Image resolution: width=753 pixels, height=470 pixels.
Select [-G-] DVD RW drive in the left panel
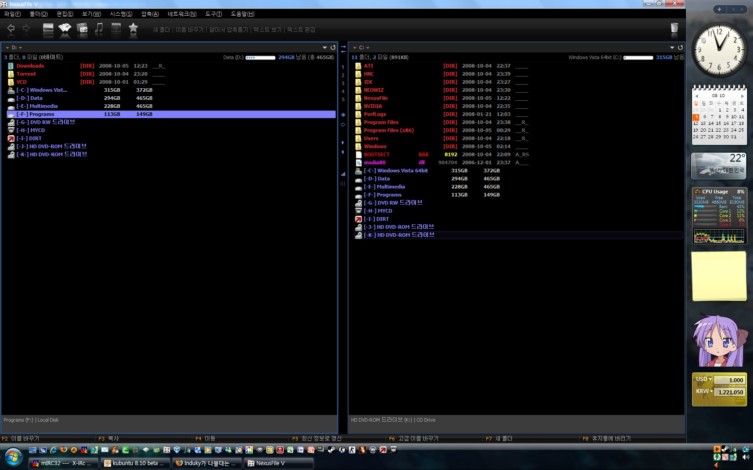click(46, 122)
